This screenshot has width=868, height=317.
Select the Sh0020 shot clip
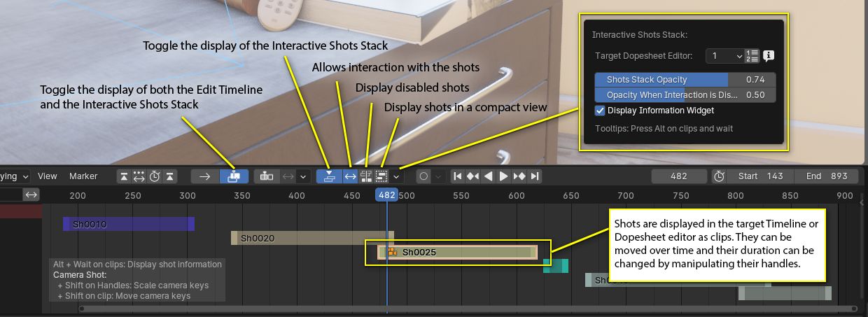point(313,238)
